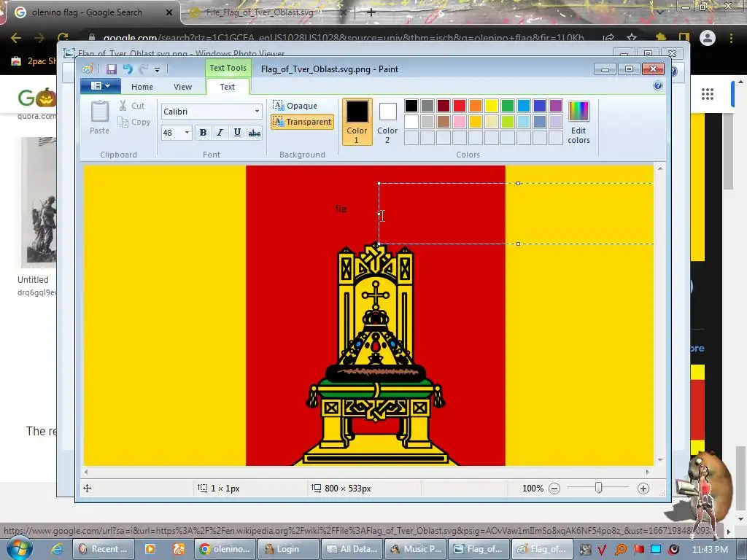Image resolution: width=747 pixels, height=560 pixels.
Task: Bookmark this page with the star icon
Action: (x=632, y=38)
